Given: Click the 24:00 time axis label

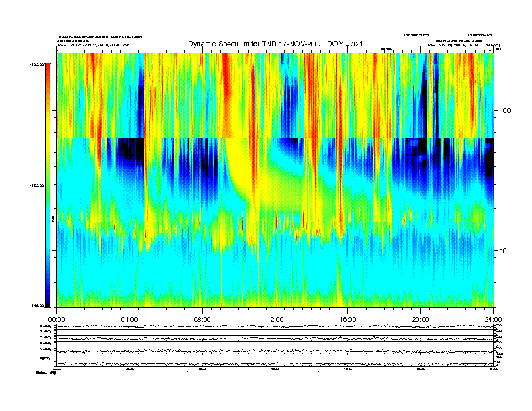Looking at the screenshot, I should coord(493,320).
